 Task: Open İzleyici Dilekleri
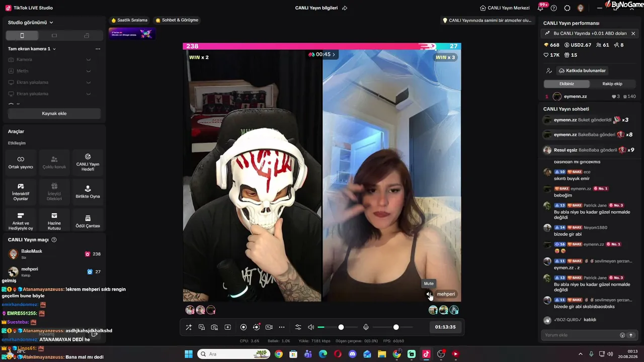[x=54, y=192]
